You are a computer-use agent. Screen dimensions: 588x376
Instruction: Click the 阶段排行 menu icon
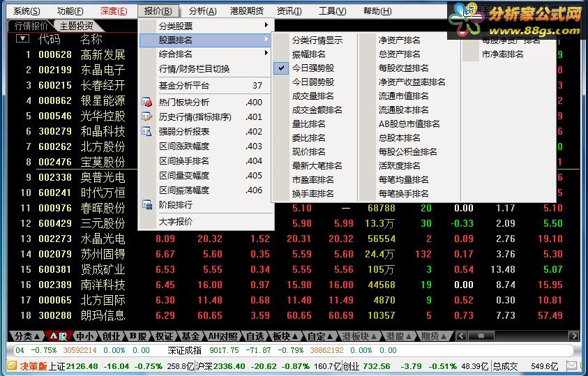(x=146, y=204)
